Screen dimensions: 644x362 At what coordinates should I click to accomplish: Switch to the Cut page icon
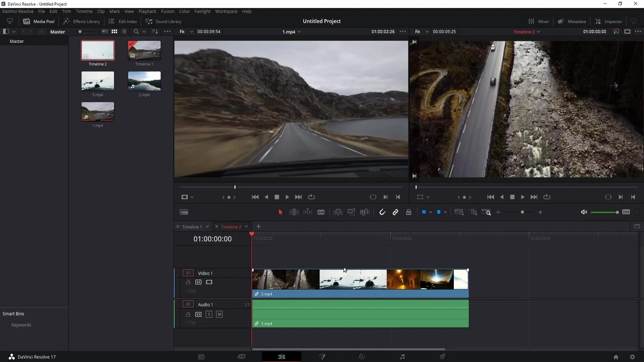click(x=241, y=357)
